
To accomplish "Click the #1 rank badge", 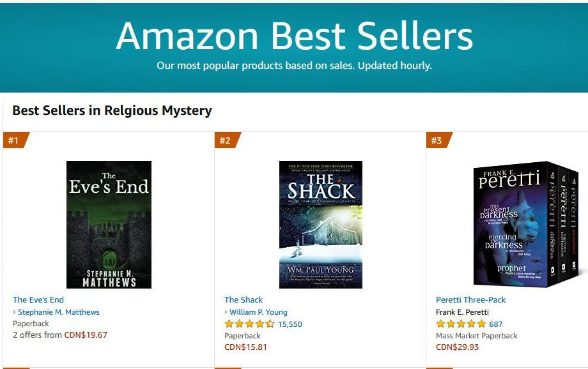I will [x=14, y=140].
